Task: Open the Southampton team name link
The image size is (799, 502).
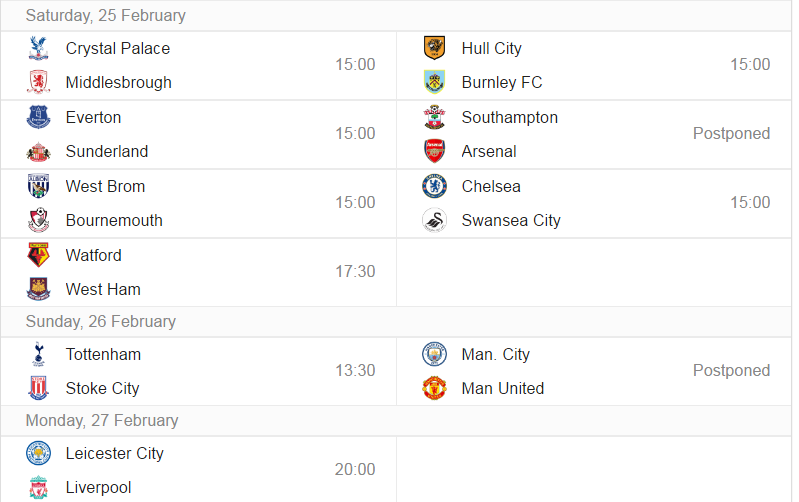Action: [x=510, y=118]
